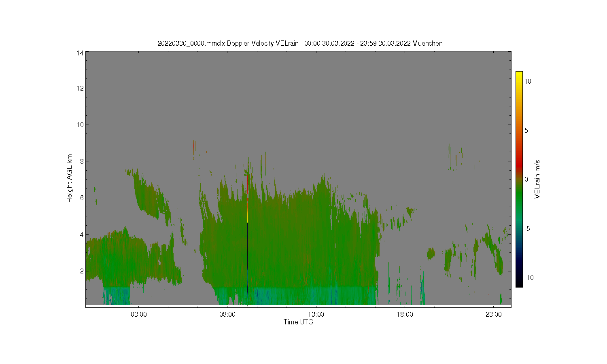Click the 18:00 time tick label
This screenshot has width=607, height=364.
pos(405,314)
